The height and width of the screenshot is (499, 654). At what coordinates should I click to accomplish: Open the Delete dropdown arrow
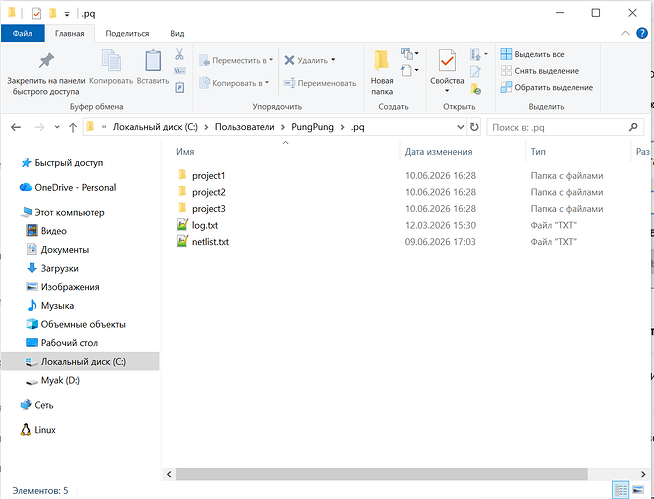333,60
